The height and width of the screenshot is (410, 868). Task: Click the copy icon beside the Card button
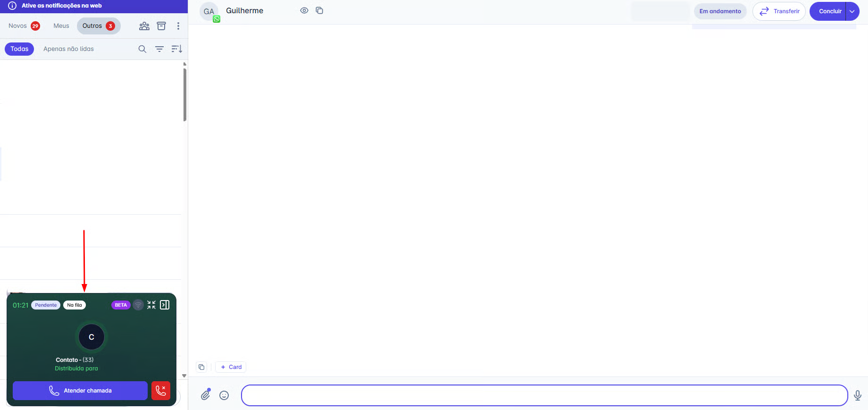201,367
